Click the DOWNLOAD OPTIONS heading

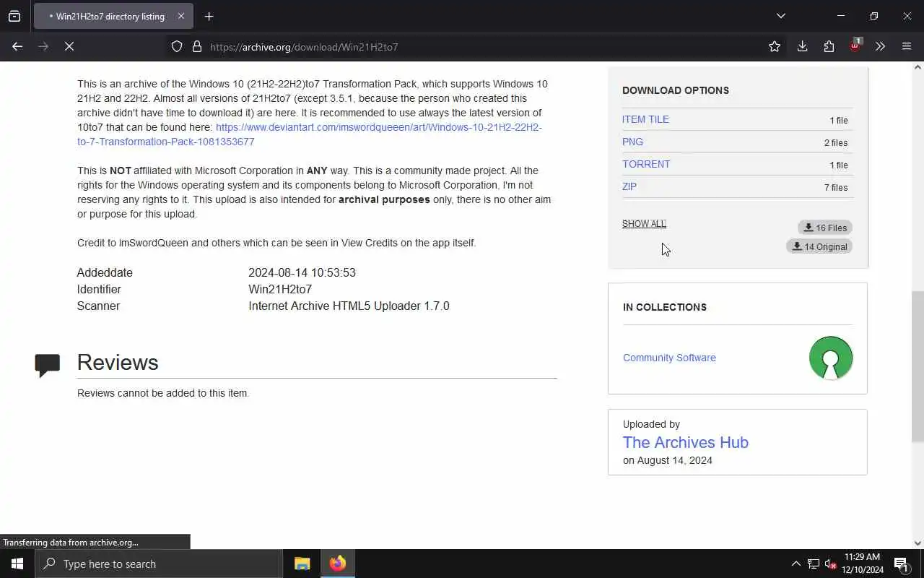point(676,90)
